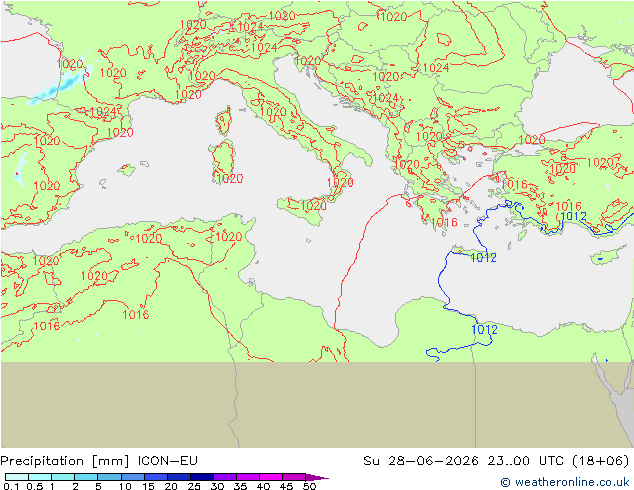Screen dimensions: 634x490
Task: Pick the blue legend swatch between 10 and 15
Action: tap(133, 477)
